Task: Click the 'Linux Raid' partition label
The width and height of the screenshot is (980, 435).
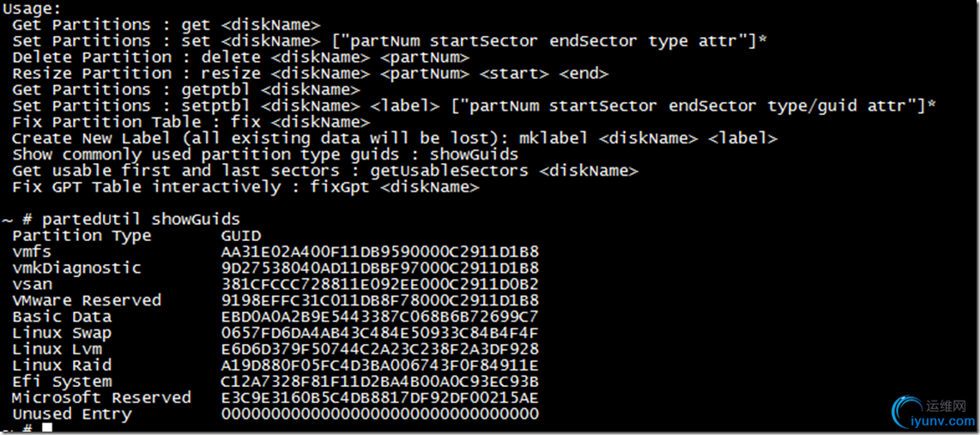Action: [62, 366]
